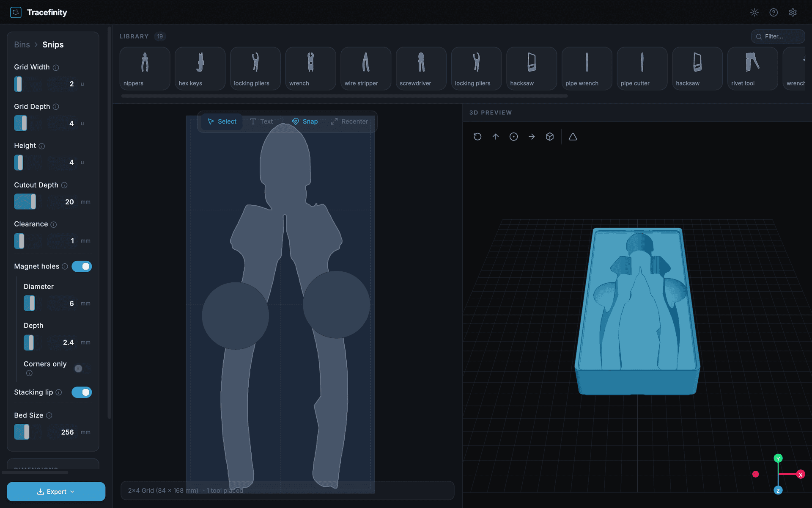Switch to the Text tool tab
Image resolution: width=812 pixels, height=508 pixels.
point(261,121)
